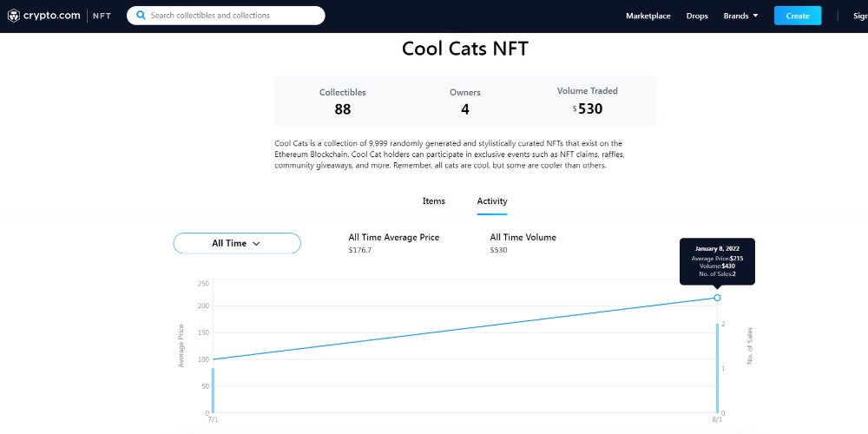
Task: Click the Create button
Action: coord(798,16)
